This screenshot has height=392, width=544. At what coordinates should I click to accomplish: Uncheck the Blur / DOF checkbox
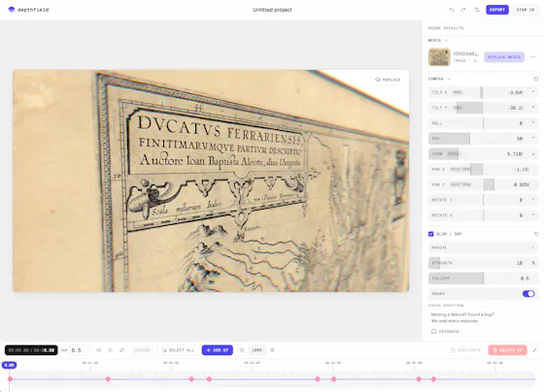coord(431,234)
